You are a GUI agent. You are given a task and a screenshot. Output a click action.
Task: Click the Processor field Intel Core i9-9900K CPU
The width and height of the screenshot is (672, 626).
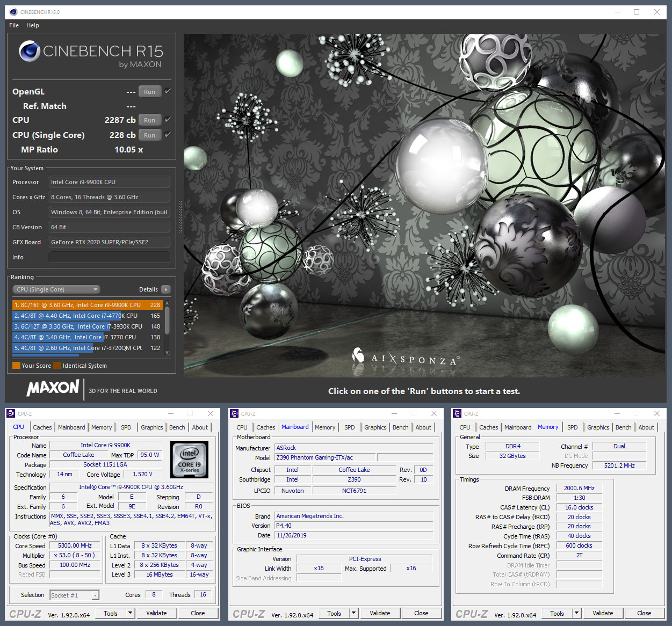(110, 182)
